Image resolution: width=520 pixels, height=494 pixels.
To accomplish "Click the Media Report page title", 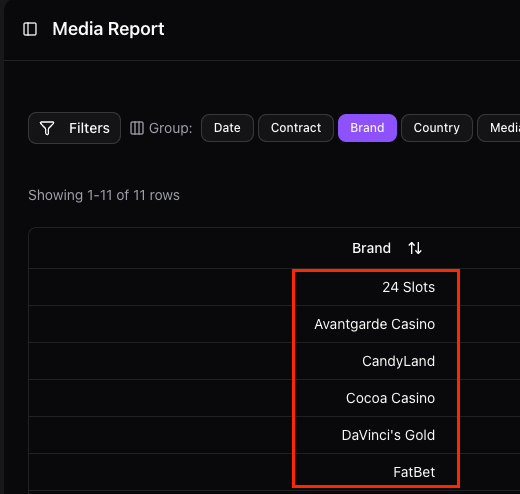I will [108, 29].
